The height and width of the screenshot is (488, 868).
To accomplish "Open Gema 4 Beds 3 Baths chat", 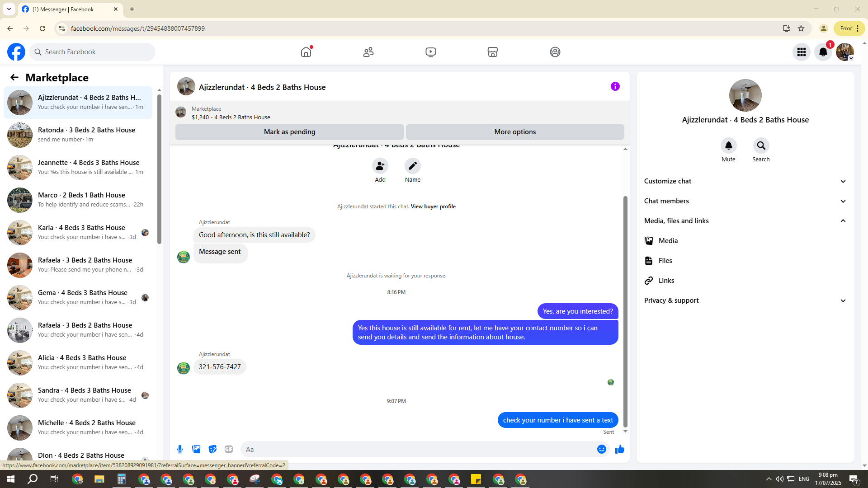I will click(78, 297).
